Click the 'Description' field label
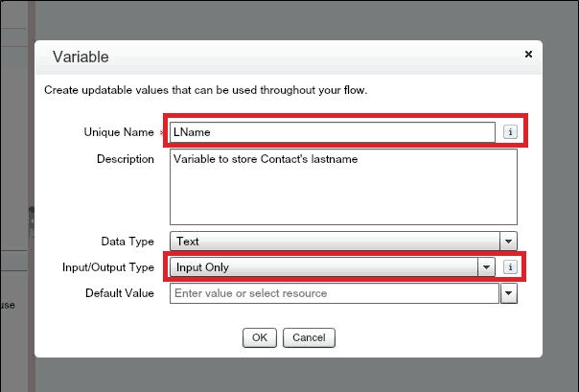Viewport: 579px width, 392px height. coord(125,159)
